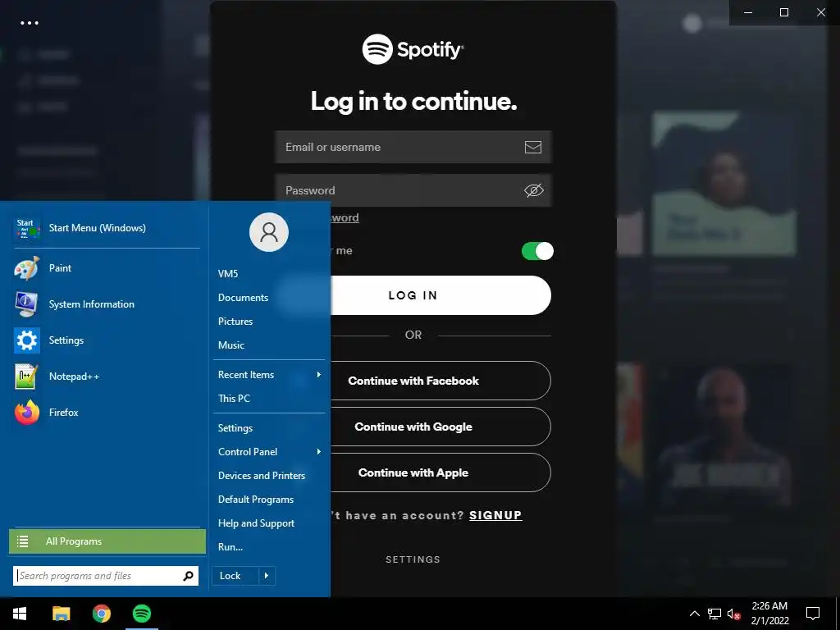Open File Explorer from taskbar
This screenshot has height=630, width=840.
click(61, 614)
